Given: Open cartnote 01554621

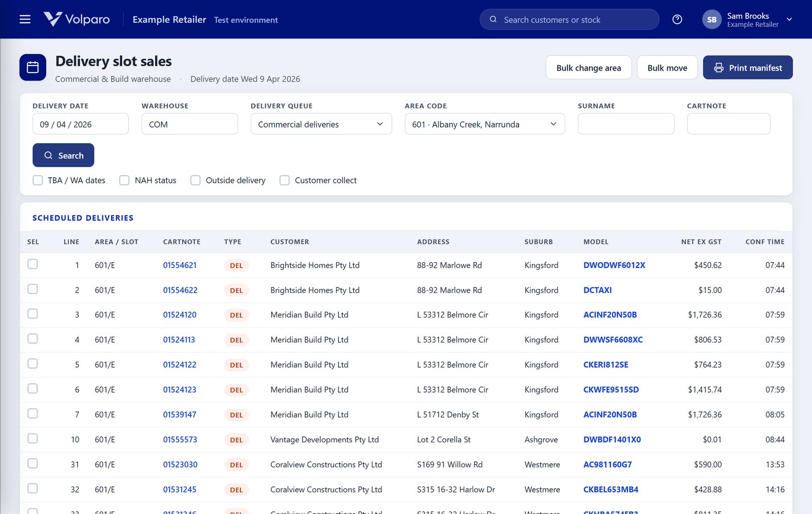Looking at the screenshot, I should click(x=180, y=265).
